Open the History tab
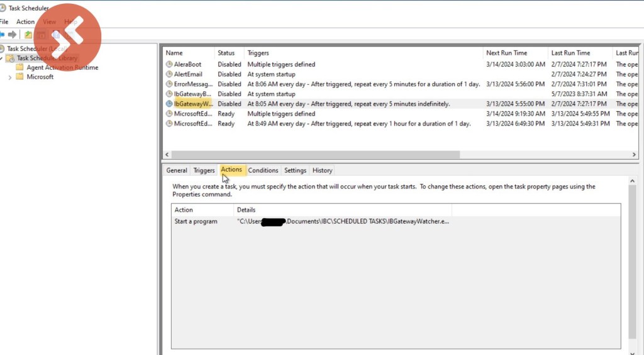644x355 pixels. pos(322,170)
